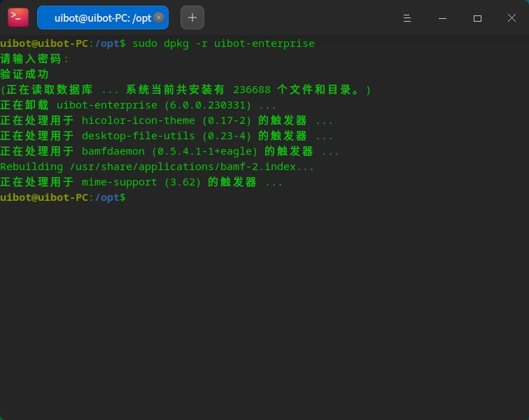Click the terminal application icon in title bar
The width and height of the screenshot is (529, 420).
point(18,17)
